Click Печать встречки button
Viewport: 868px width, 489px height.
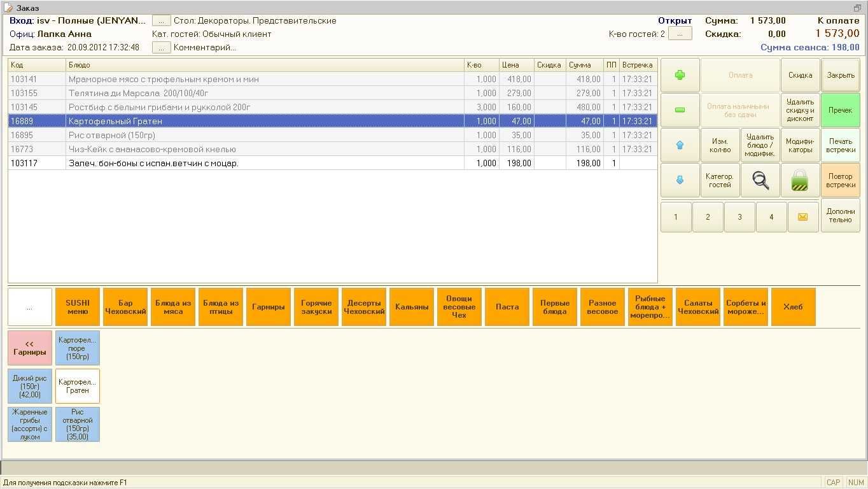tap(841, 145)
